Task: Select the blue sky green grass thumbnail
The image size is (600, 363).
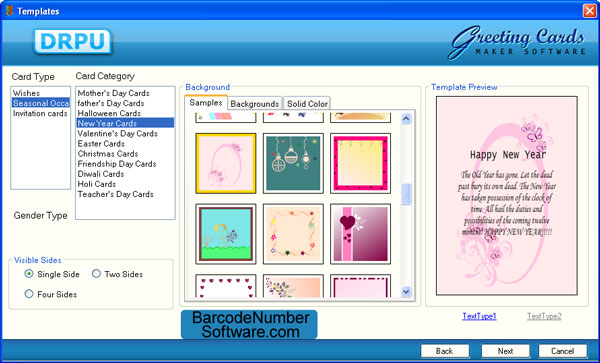Action: (226, 234)
